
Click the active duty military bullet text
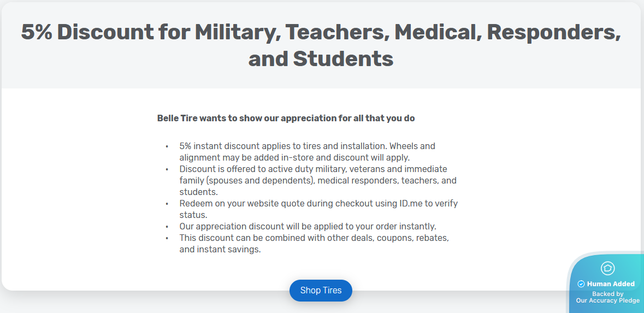pos(318,180)
